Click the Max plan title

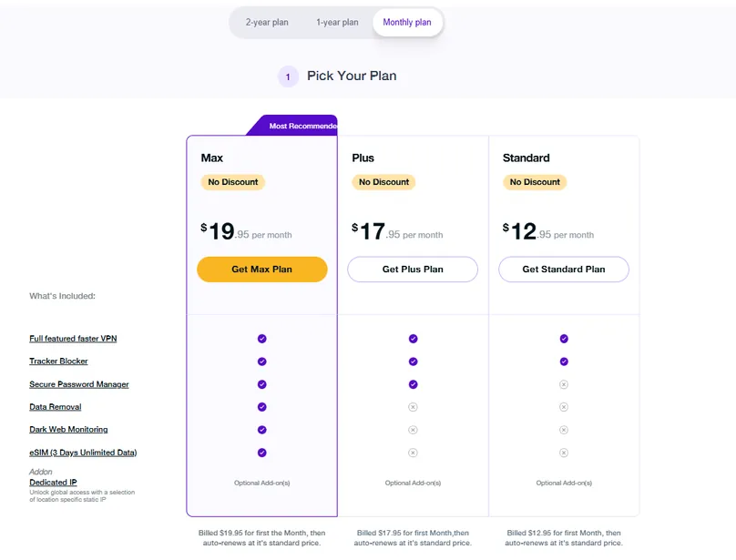211,158
